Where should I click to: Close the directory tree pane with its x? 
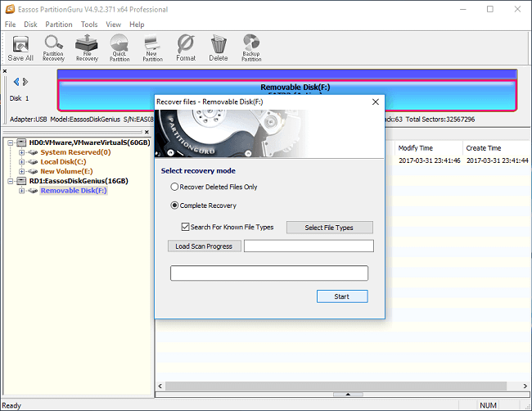[x=147, y=132]
